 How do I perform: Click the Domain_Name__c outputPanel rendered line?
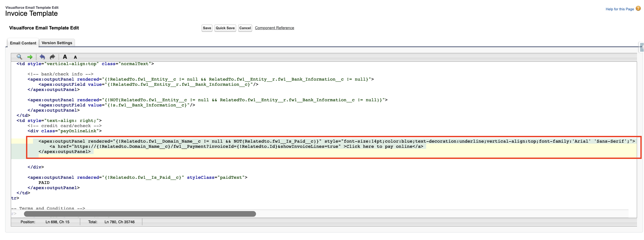tap(337, 141)
